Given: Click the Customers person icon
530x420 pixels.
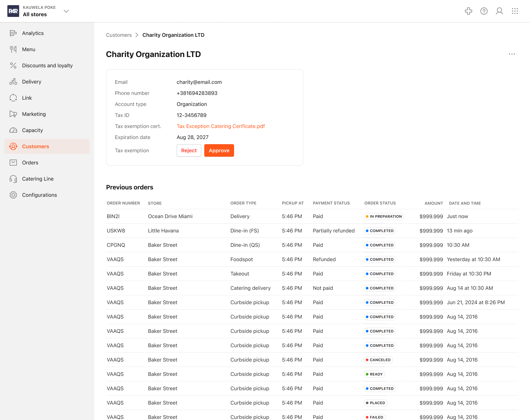Looking at the screenshot, I should (x=13, y=146).
